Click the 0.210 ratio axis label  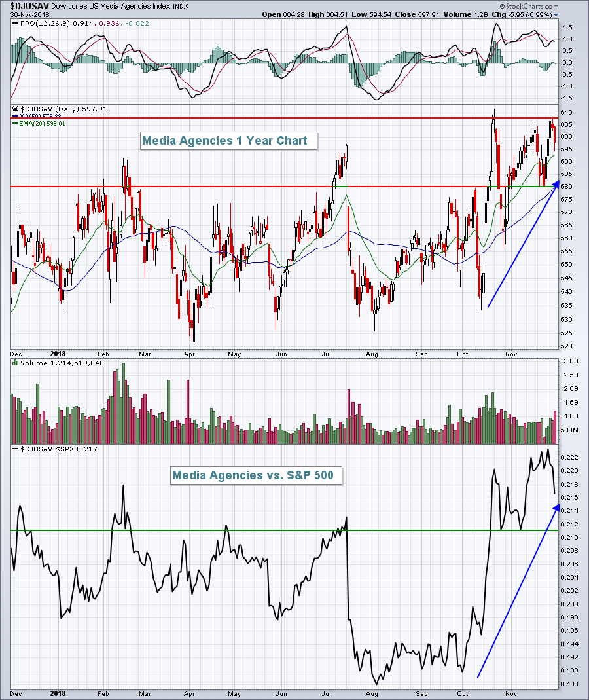(x=569, y=538)
